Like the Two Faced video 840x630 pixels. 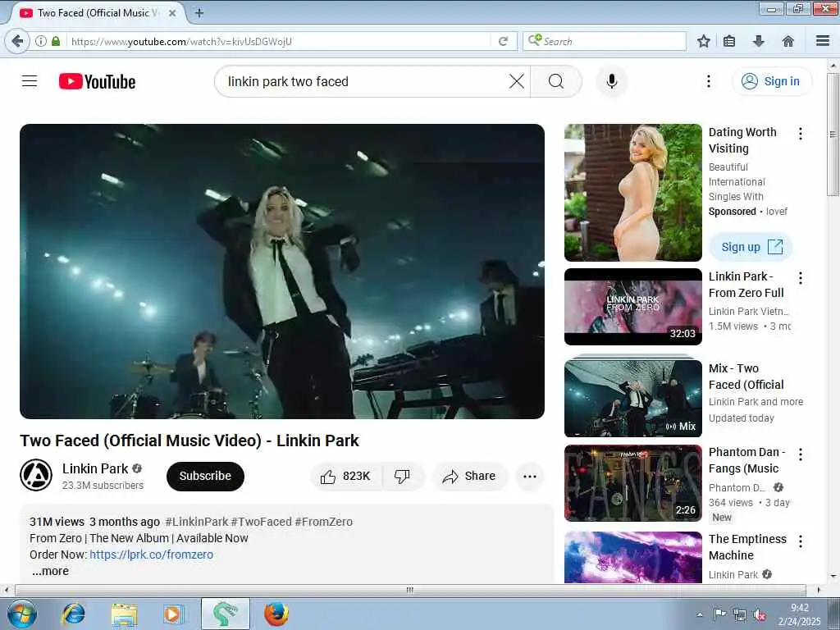pyautogui.click(x=346, y=477)
